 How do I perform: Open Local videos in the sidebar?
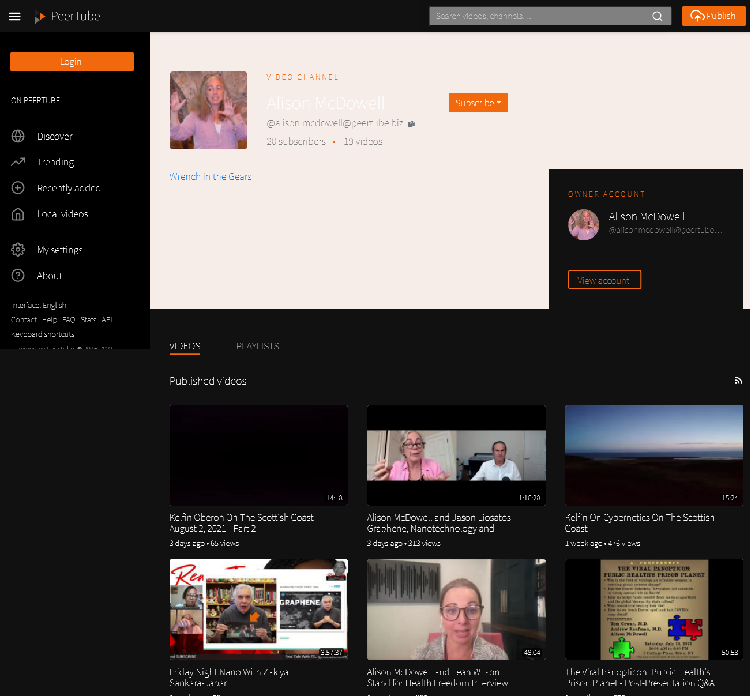click(x=62, y=214)
